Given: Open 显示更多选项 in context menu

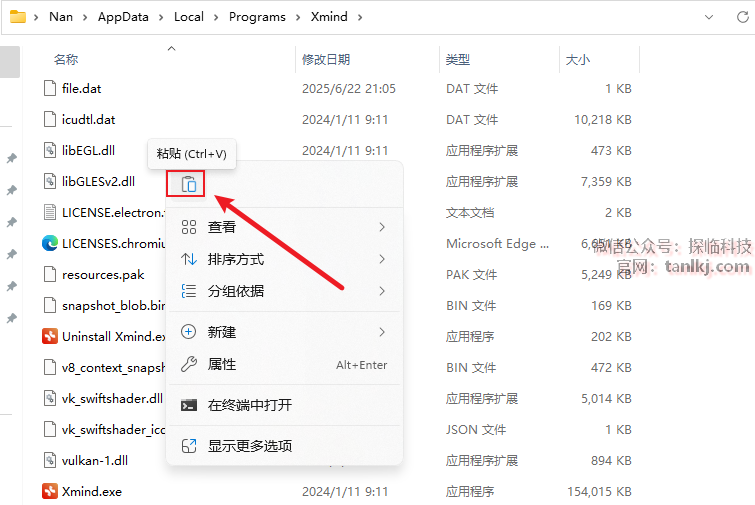Looking at the screenshot, I should coord(250,446).
